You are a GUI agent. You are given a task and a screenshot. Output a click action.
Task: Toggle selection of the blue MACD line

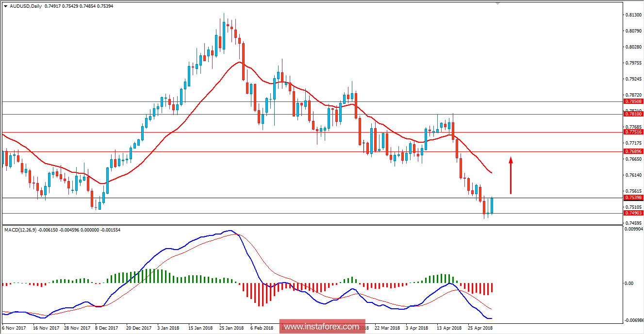[204, 238]
